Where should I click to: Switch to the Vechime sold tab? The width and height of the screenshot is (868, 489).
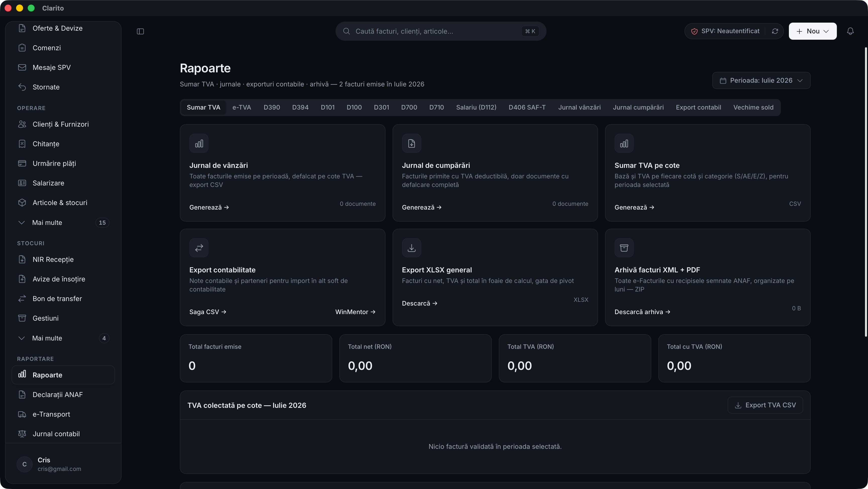click(753, 107)
